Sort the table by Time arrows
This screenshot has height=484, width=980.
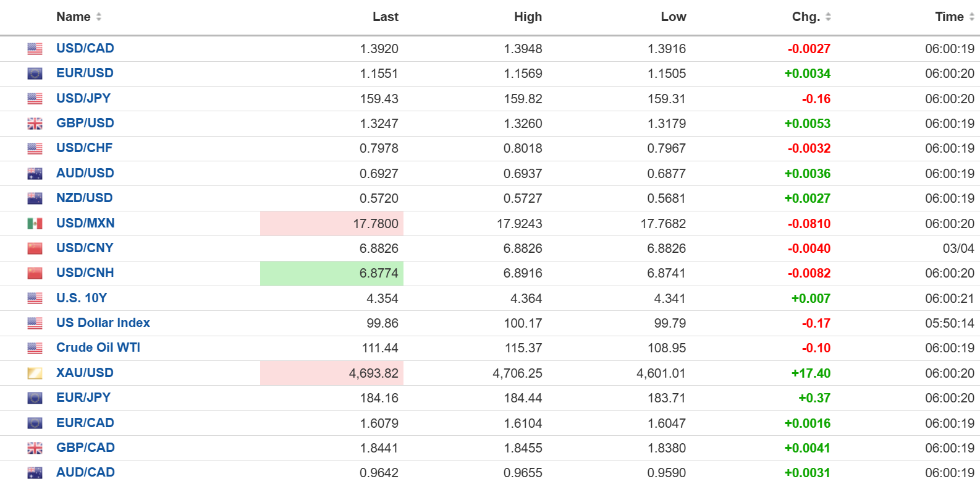point(971,17)
